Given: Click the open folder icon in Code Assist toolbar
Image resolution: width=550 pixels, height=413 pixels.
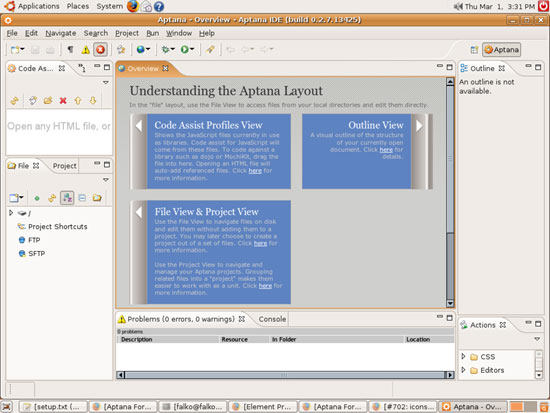Looking at the screenshot, I should pos(48,101).
